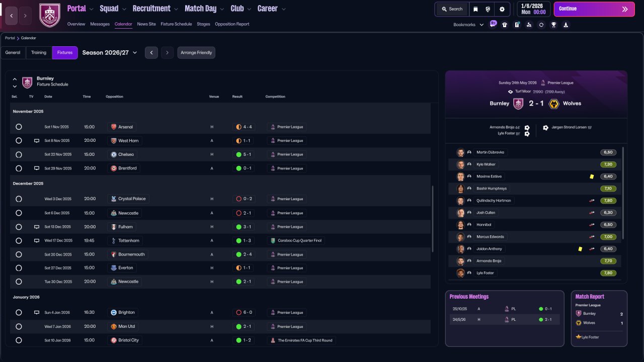644x362 pixels.
Task: Open the Opposition Report sub-menu item
Action: (x=232, y=24)
